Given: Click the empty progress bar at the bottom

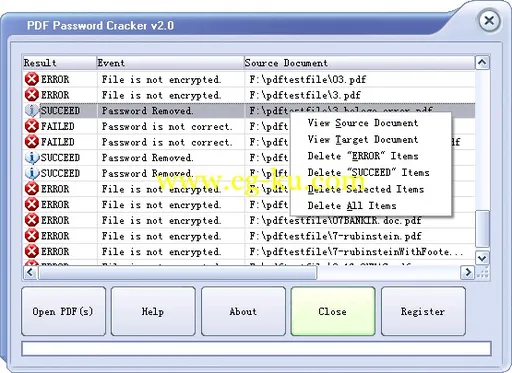Looking at the screenshot, I should tap(256, 348).
